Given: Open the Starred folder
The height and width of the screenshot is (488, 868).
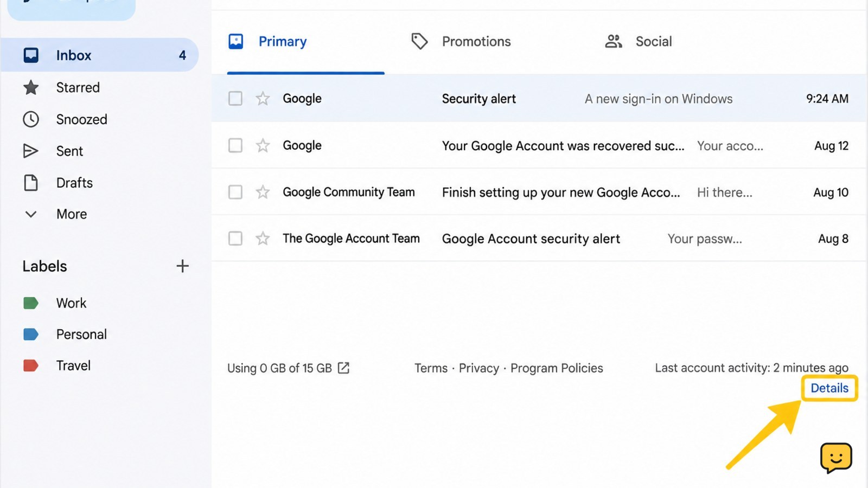Looking at the screenshot, I should [x=78, y=87].
